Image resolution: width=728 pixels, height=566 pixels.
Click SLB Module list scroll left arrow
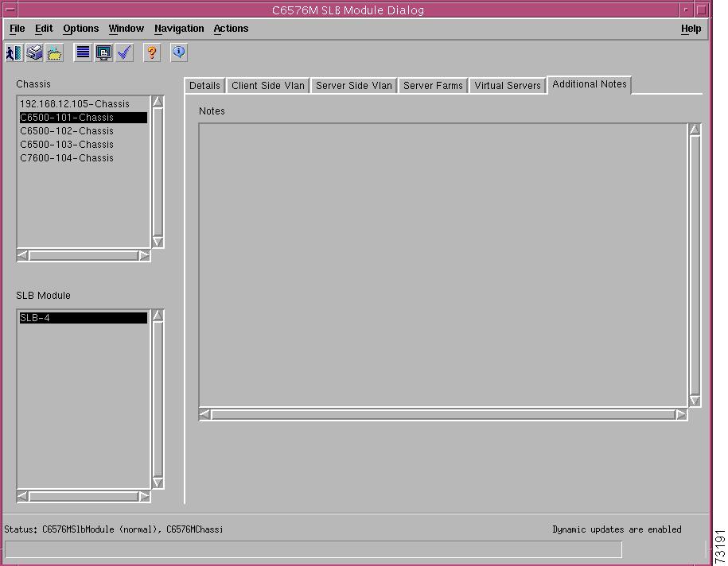(x=23, y=496)
